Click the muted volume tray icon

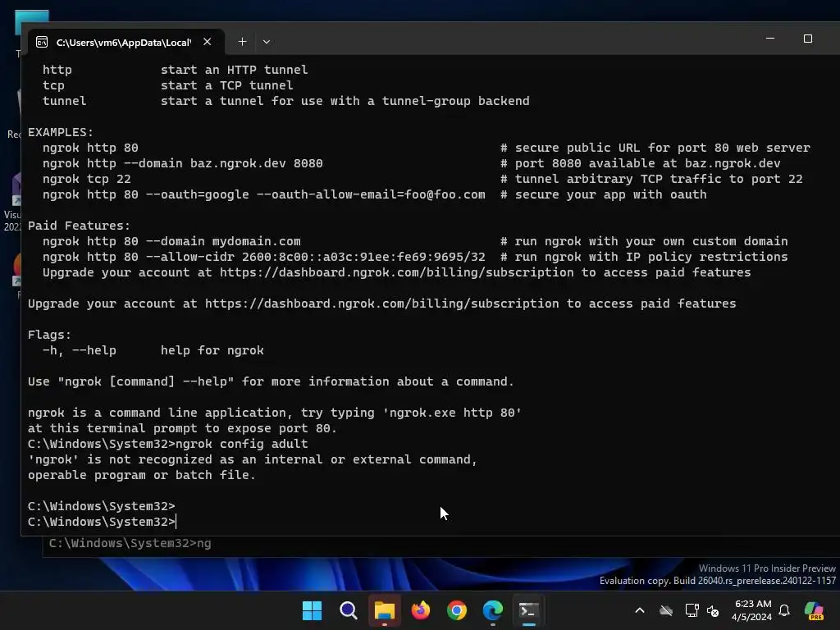[713, 610]
